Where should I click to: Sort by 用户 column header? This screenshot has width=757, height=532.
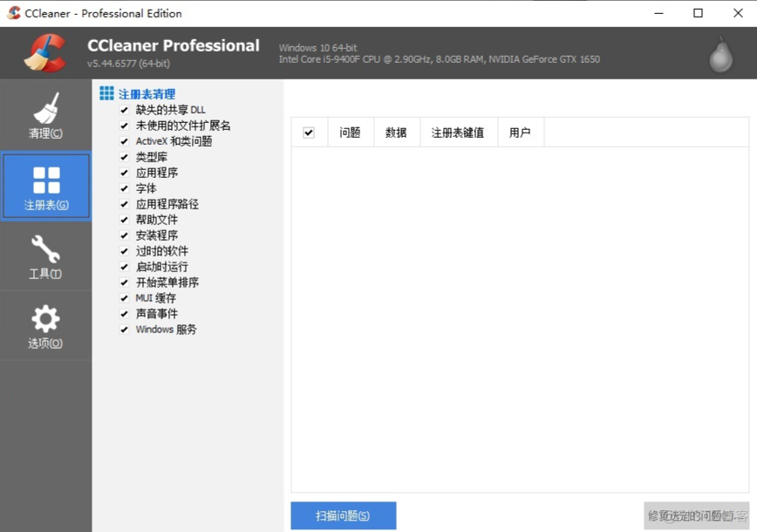tap(521, 133)
